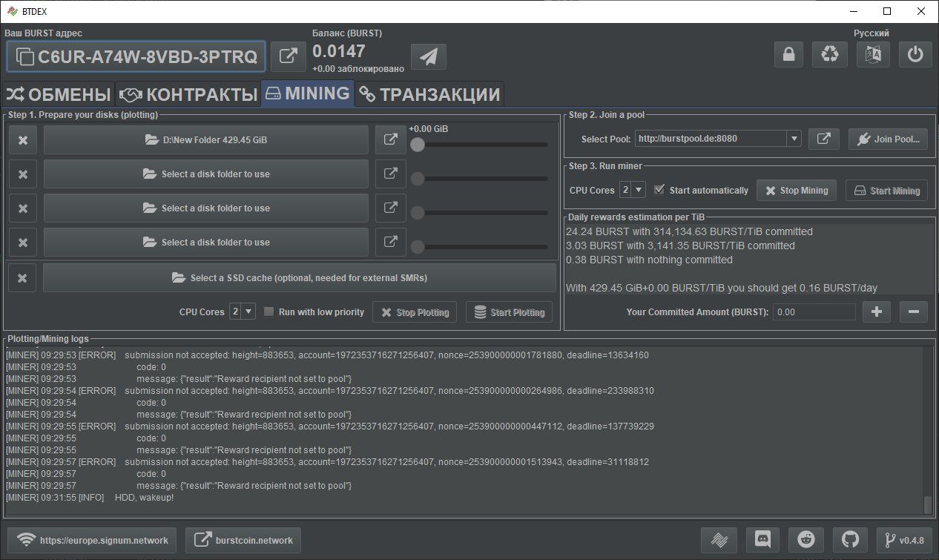
Task: Open Reddit icon
Action: (x=806, y=540)
